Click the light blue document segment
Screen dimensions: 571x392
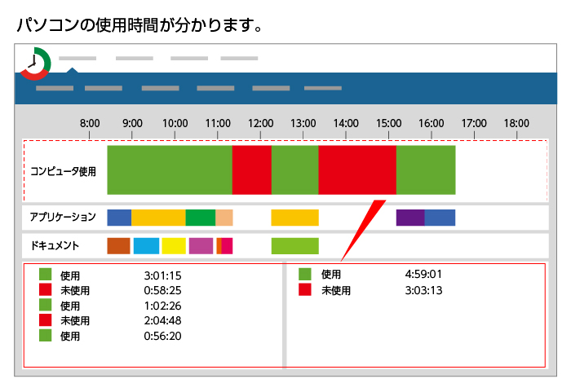[146, 246]
